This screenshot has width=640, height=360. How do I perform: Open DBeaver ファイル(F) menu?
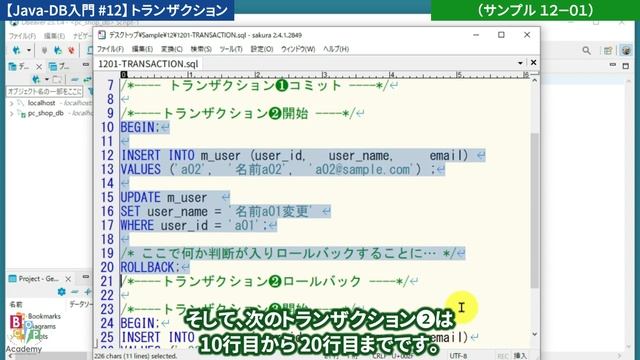(x=22, y=36)
